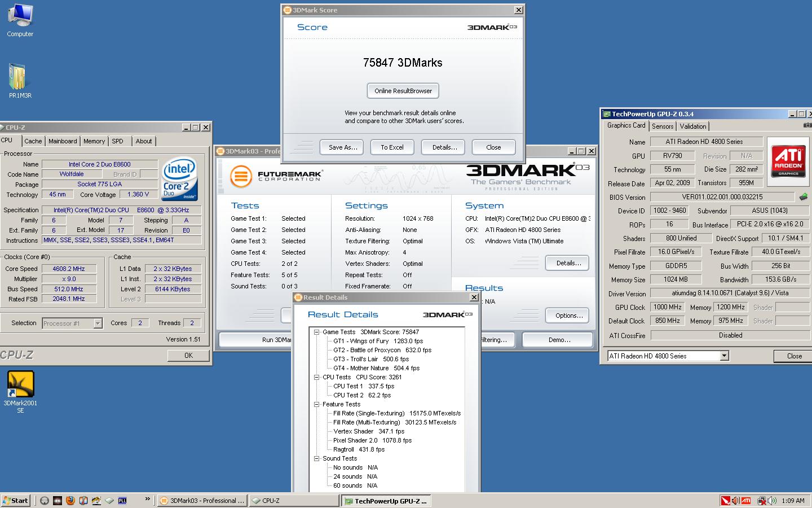
Task: Click the first round gray quick launch icon
Action: (44, 501)
